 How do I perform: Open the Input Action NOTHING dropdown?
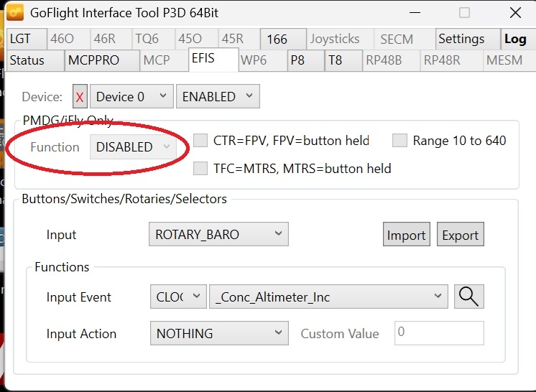(x=219, y=333)
